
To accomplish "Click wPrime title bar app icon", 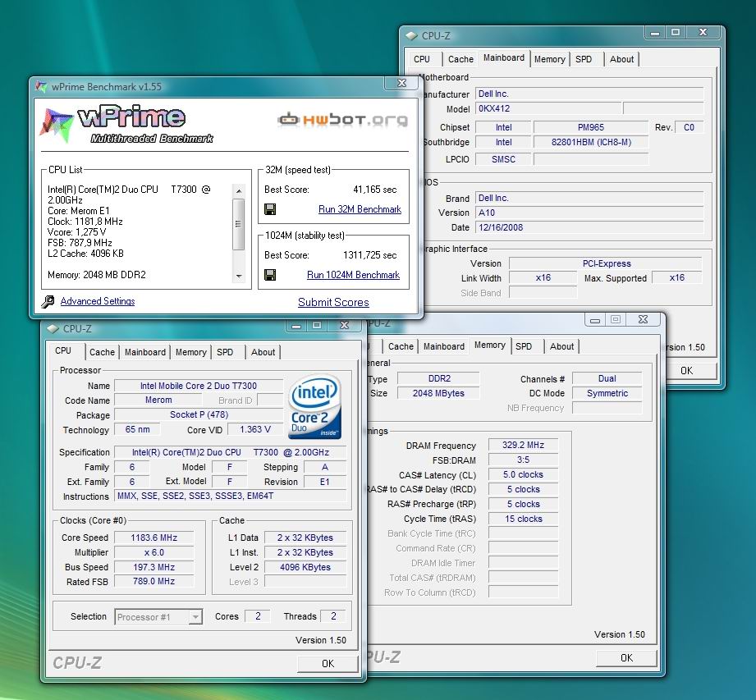I will pyautogui.click(x=42, y=87).
